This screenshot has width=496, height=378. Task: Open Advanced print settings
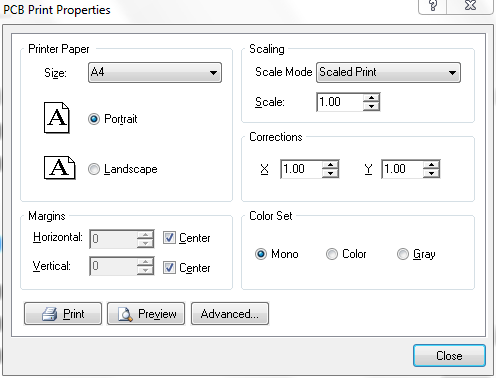coord(230,314)
